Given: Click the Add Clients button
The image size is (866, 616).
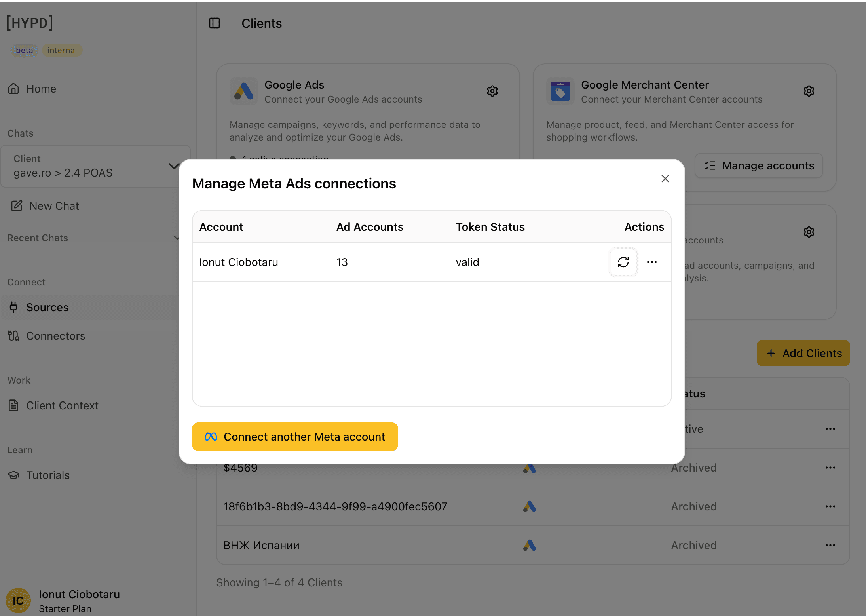Looking at the screenshot, I should point(803,353).
